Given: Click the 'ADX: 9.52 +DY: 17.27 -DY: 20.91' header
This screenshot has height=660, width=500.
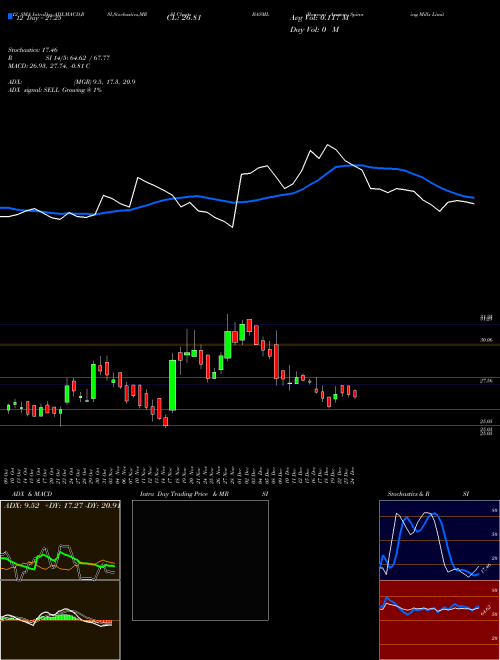Looking at the screenshot, I should click(x=62, y=506).
